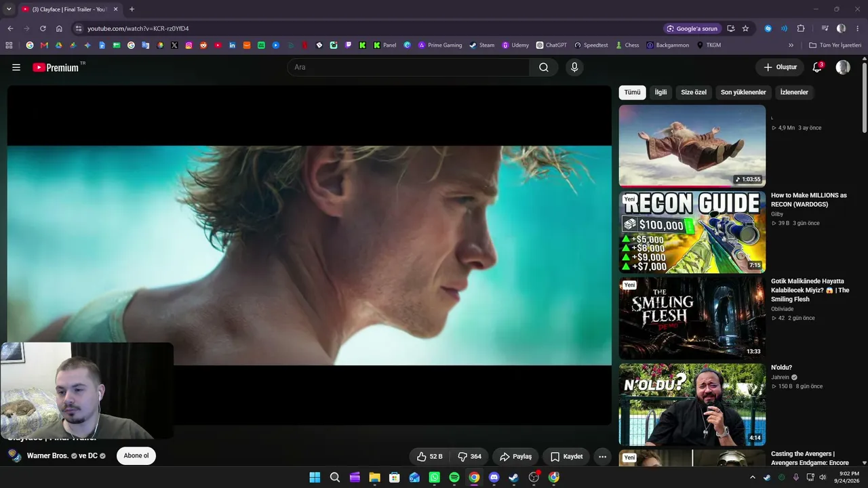Select the İlgili filter chip

click(660, 92)
